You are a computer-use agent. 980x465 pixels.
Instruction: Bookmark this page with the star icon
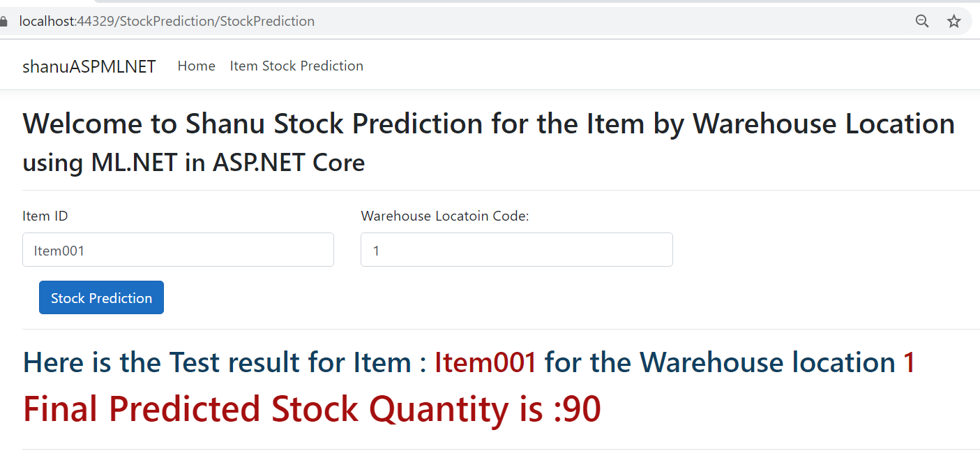coord(954,21)
